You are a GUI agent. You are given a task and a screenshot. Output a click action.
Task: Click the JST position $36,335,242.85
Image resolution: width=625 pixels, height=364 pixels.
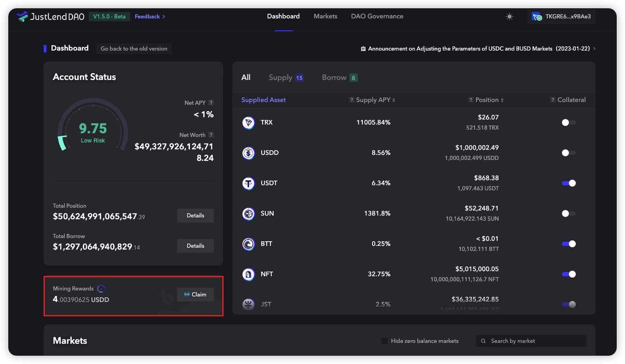coord(475,300)
